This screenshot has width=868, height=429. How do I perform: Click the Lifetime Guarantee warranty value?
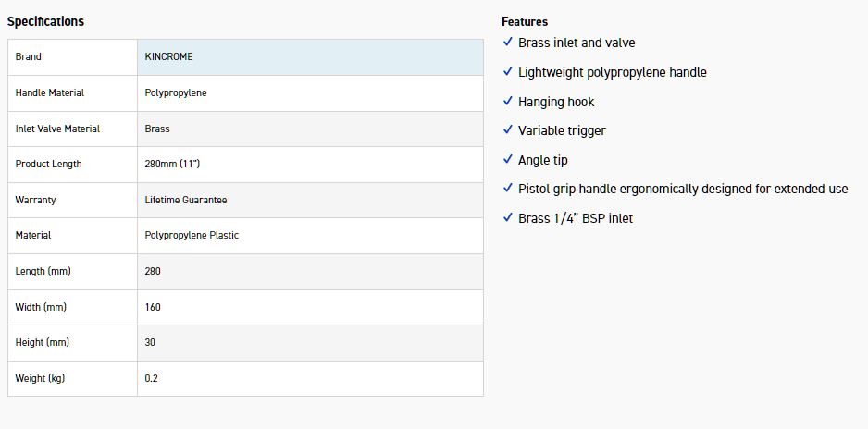pyautogui.click(x=186, y=200)
